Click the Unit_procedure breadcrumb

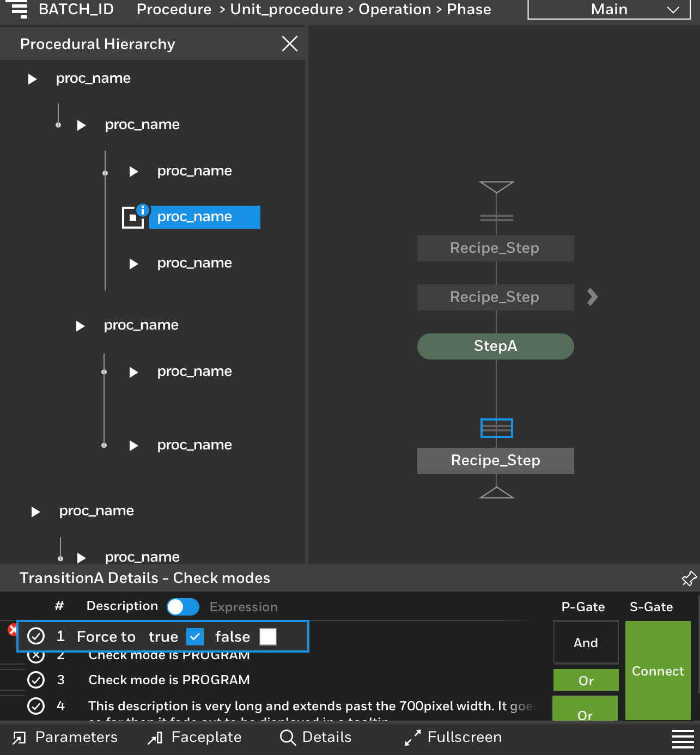point(287,9)
